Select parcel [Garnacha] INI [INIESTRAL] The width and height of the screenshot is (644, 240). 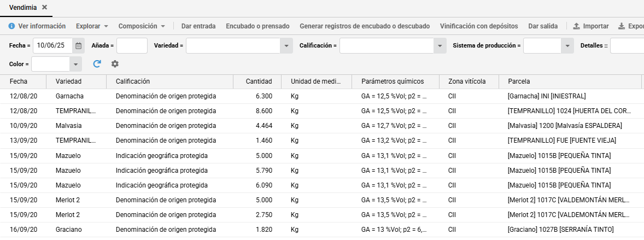[x=570, y=96]
